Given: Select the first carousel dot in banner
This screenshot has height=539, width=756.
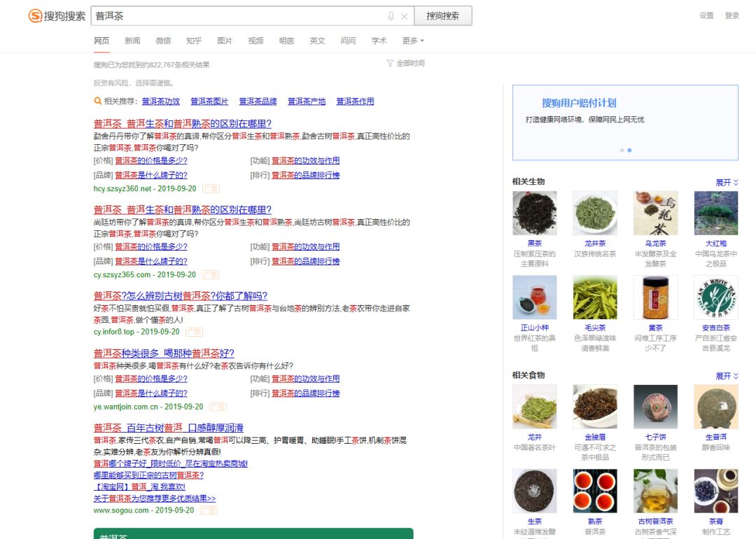Looking at the screenshot, I should 621,150.
